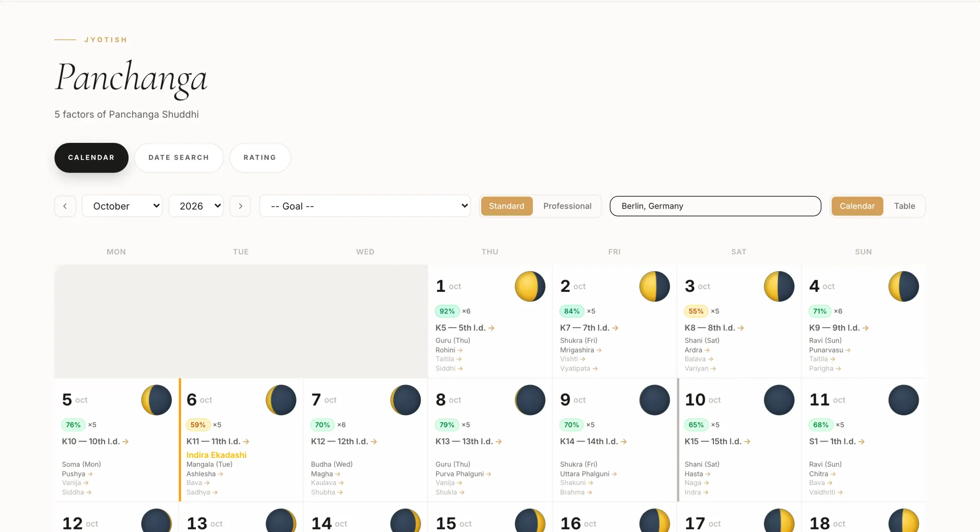Click the Berlin, Germany location field
The height and width of the screenshot is (532, 980).
tap(715, 206)
